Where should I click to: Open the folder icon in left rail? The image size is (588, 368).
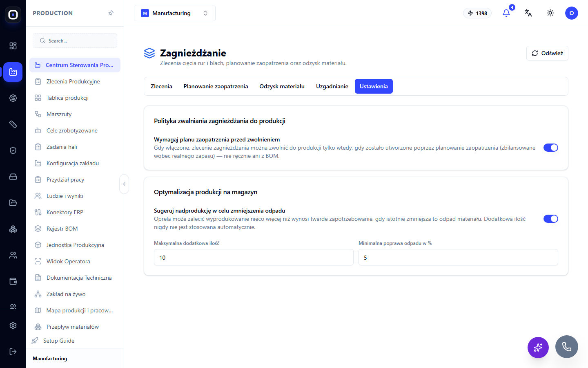pos(13,203)
